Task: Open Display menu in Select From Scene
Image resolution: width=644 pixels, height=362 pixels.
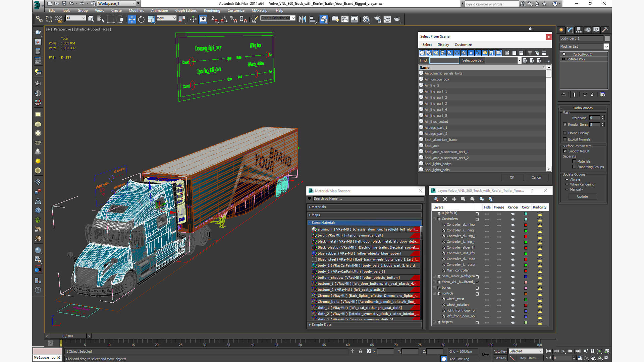Action: click(443, 45)
